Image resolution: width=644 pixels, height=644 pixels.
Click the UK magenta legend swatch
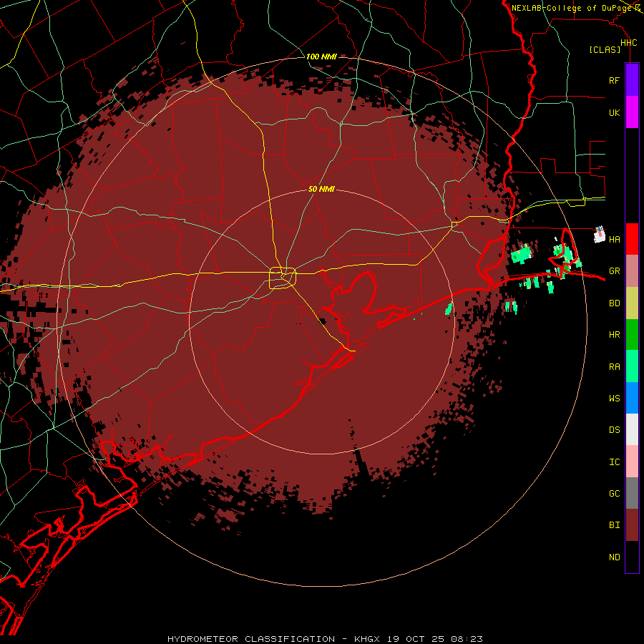coord(632,112)
